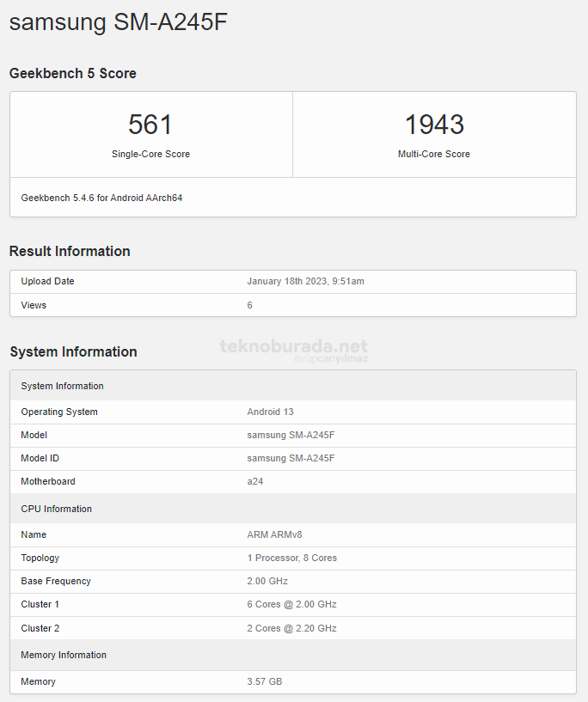Viewport: 588px width, 702px height.
Task: Click the Cluster 1 label
Action: [x=40, y=604]
